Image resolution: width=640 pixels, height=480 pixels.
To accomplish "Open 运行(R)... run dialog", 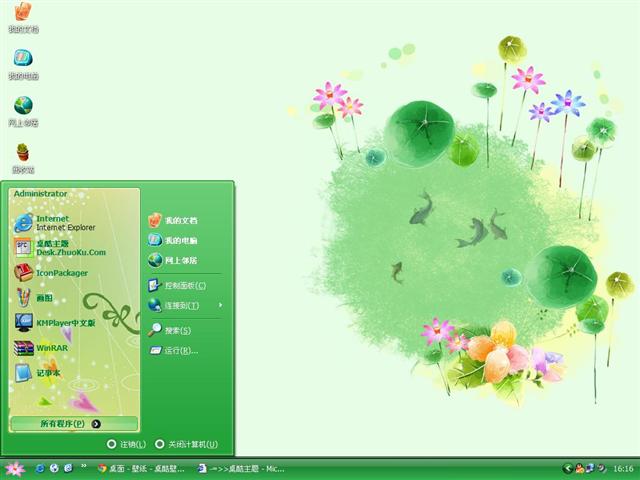I will click(173, 350).
